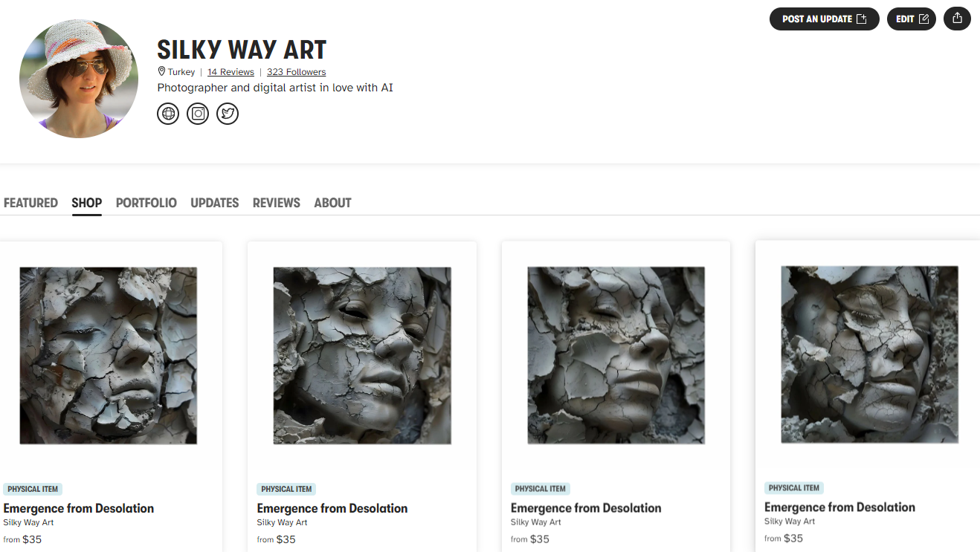
Task: Open the Instagram profile icon
Action: [x=198, y=114]
